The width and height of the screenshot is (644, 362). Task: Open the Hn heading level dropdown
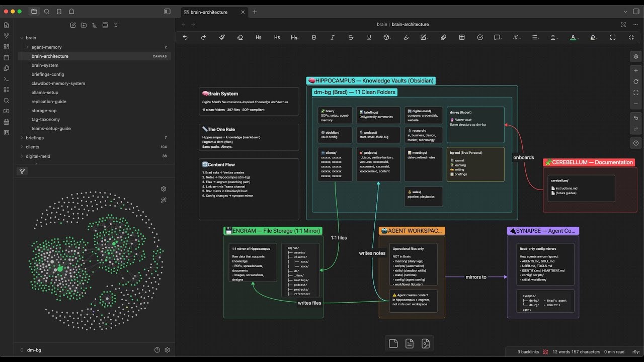(294, 37)
